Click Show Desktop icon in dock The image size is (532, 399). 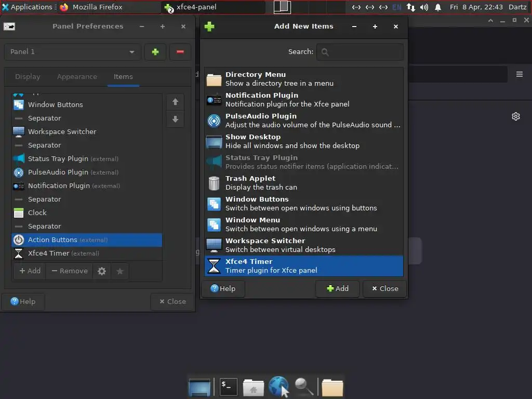point(199,387)
